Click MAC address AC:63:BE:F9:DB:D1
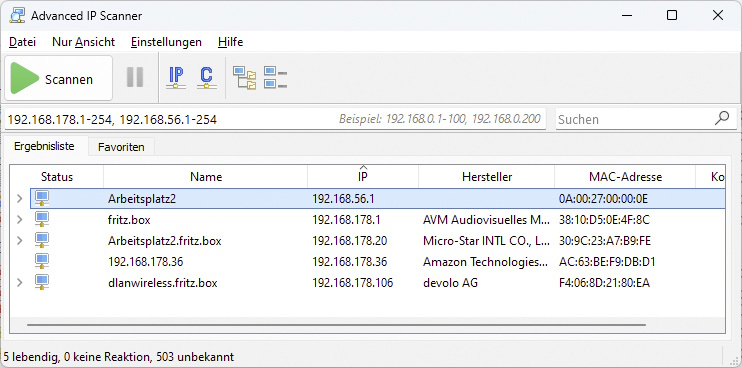The width and height of the screenshot is (742, 368). pyautogui.click(x=607, y=262)
